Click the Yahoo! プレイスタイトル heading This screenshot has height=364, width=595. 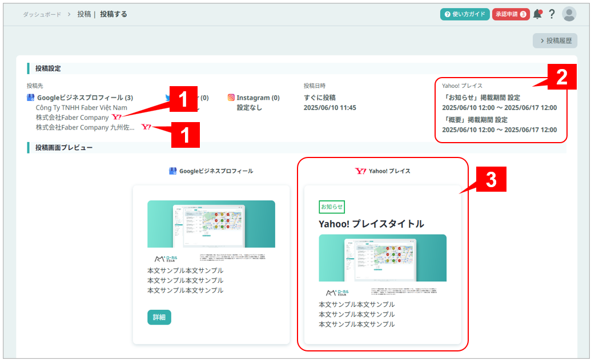coord(371,224)
